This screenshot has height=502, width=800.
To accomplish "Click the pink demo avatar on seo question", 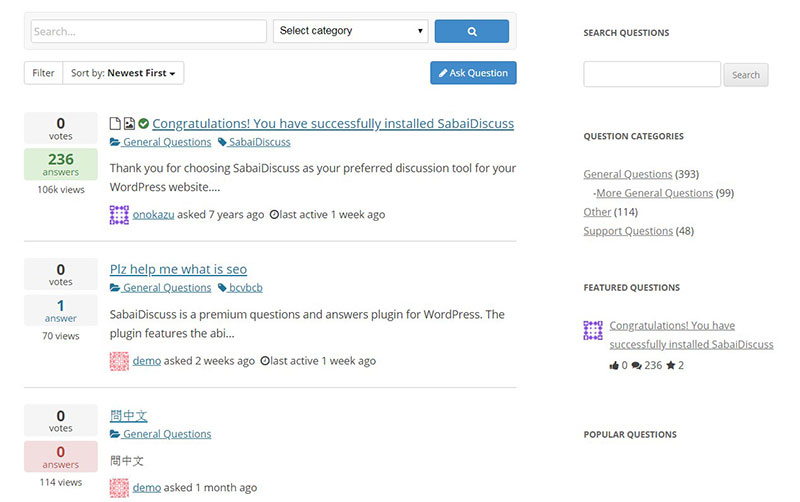I will point(119,361).
